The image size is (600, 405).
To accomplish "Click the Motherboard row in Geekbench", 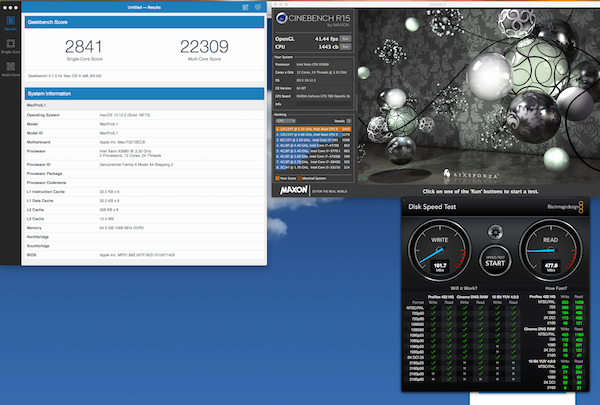I will click(x=144, y=142).
